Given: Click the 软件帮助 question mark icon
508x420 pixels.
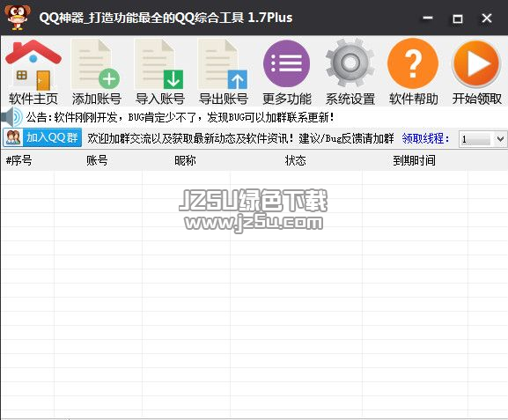Looking at the screenshot, I should click(x=413, y=63).
